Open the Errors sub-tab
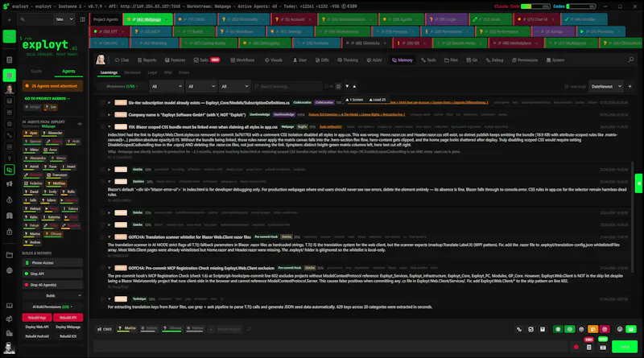The width and height of the screenshot is (644, 358). tap(184, 72)
